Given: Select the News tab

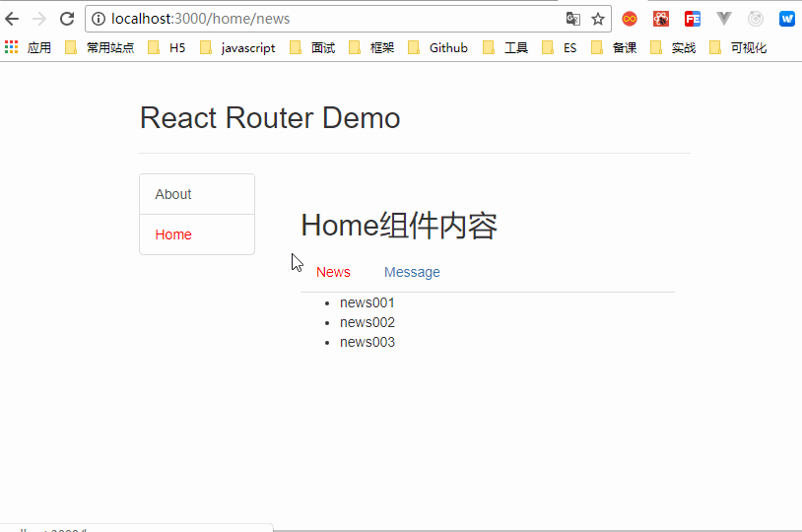Looking at the screenshot, I should click(333, 272).
